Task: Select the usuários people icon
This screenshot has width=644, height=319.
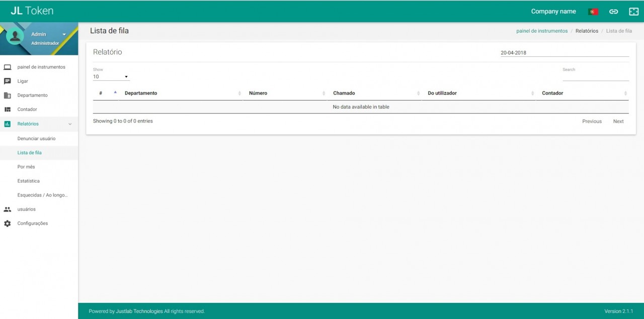Action: (7, 209)
